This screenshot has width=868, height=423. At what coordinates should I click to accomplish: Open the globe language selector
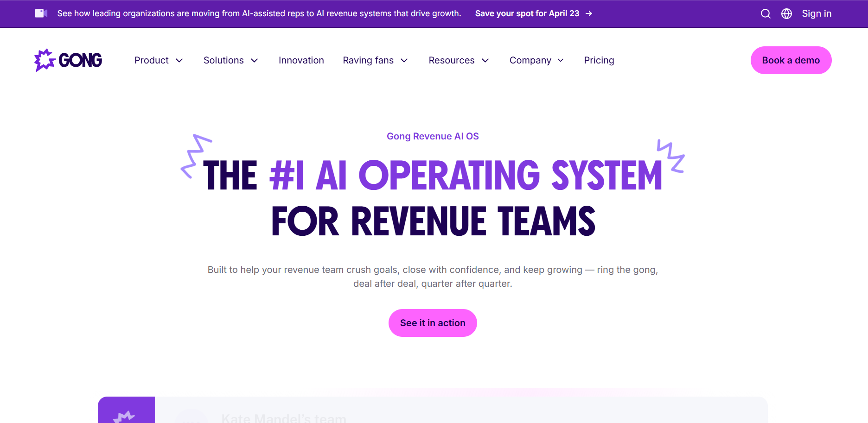786,14
